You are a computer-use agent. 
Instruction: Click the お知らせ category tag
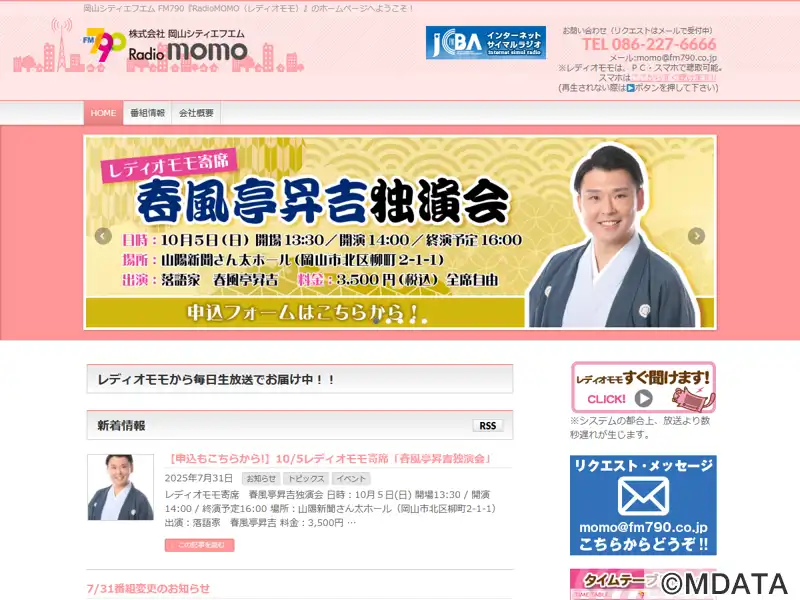click(261, 479)
